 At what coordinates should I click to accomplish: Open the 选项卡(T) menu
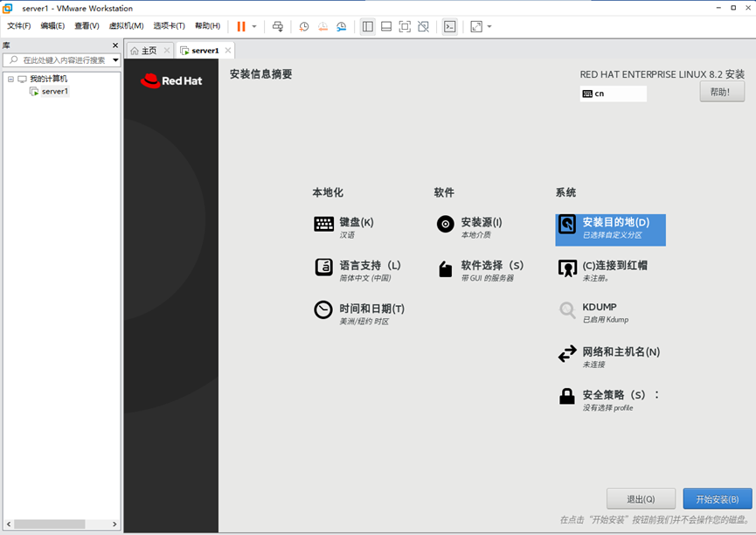coord(170,26)
